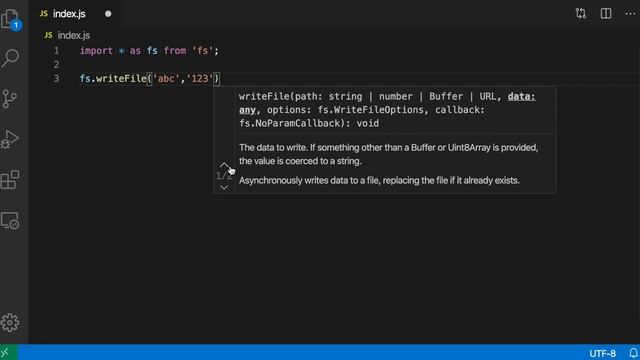Open the Extensions view icon
Image resolution: width=640 pixels, height=360 pixels.
[x=10, y=180]
